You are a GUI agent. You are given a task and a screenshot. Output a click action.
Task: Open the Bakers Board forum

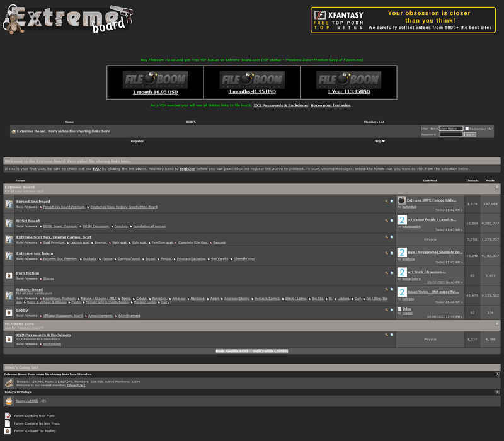pyautogui.click(x=30, y=289)
